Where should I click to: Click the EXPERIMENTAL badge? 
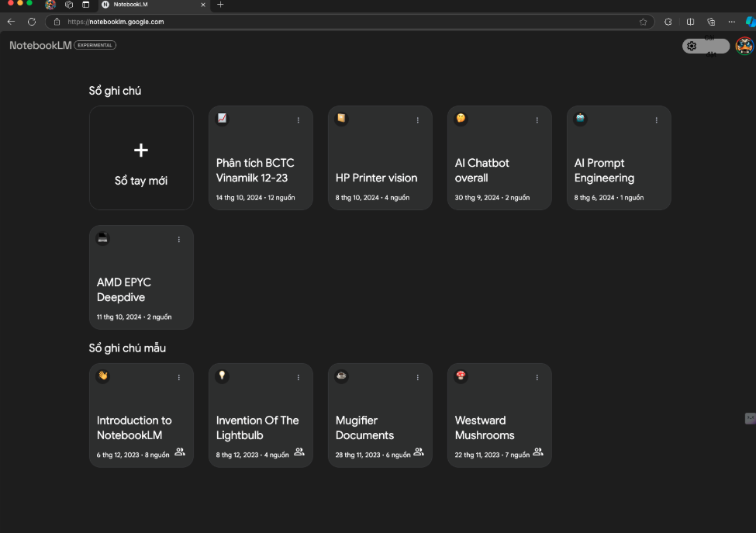(x=95, y=45)
